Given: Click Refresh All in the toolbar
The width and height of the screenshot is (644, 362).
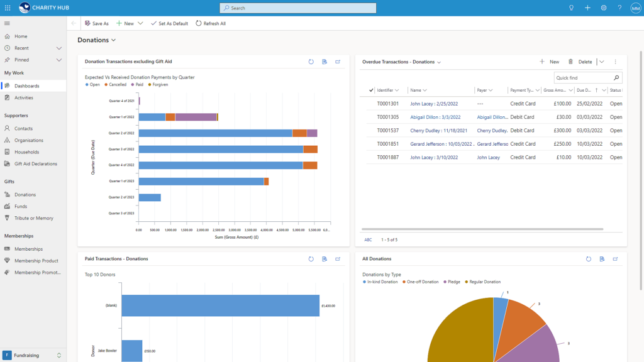Looking at the screenshot, I should (210, 23).
